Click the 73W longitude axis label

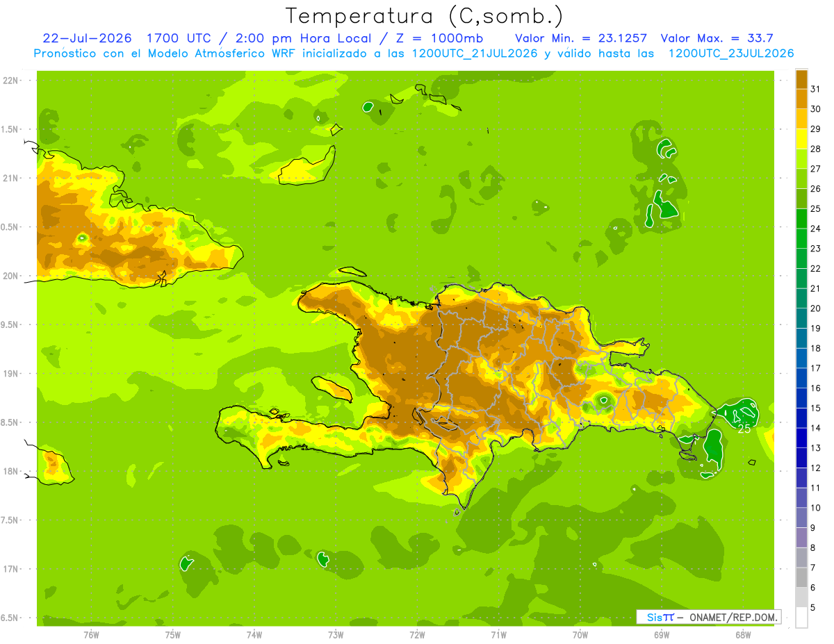336,634
